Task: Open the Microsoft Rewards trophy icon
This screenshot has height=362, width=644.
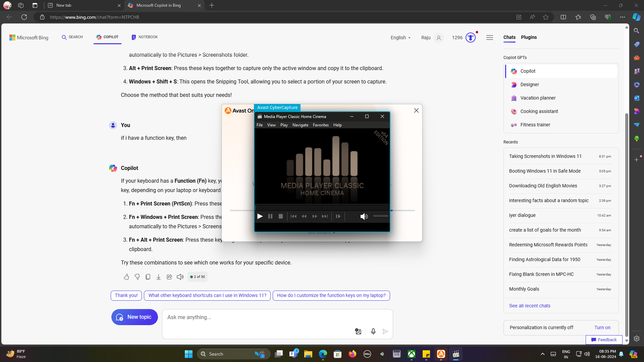Action: [471, 38]
